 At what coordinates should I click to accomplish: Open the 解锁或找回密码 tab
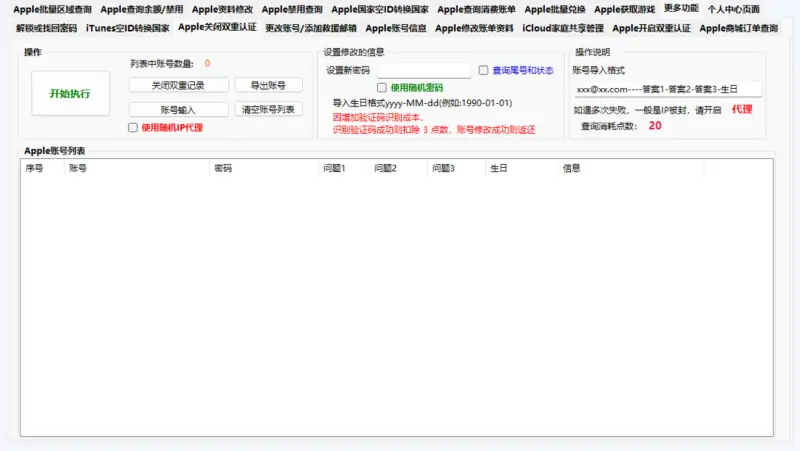46,28
